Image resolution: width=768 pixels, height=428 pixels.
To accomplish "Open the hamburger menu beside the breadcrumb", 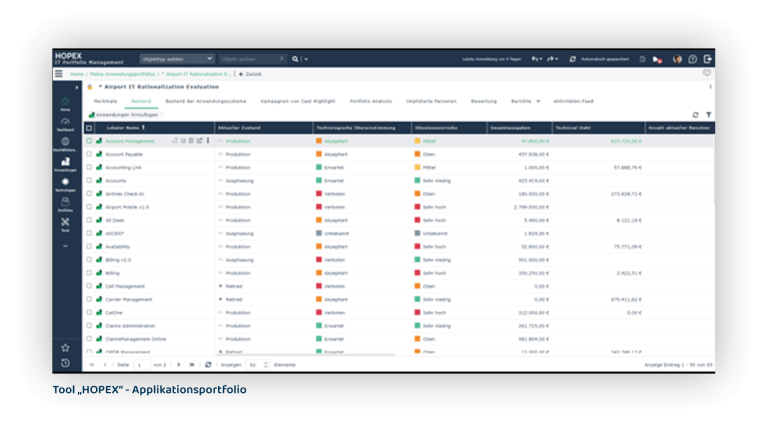I will click(x=59, y=74).
